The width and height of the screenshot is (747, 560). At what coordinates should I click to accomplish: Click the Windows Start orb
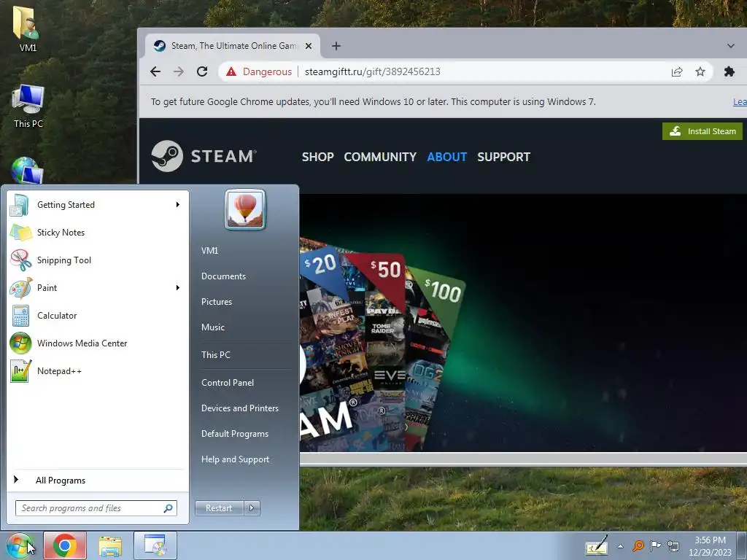click(x=19, y=545)
